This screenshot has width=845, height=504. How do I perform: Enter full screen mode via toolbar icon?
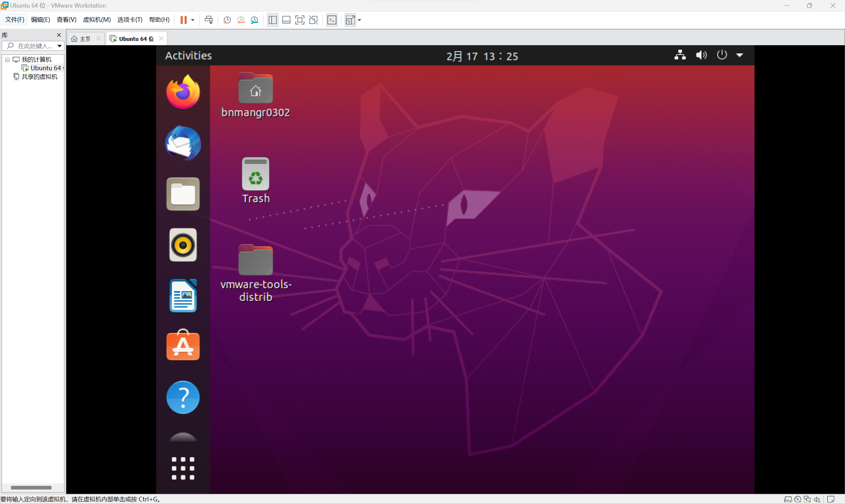click(300, 20)
